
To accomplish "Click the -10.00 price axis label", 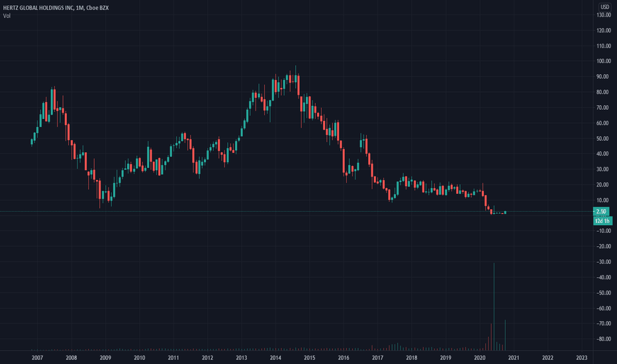I will coord(604,231).
